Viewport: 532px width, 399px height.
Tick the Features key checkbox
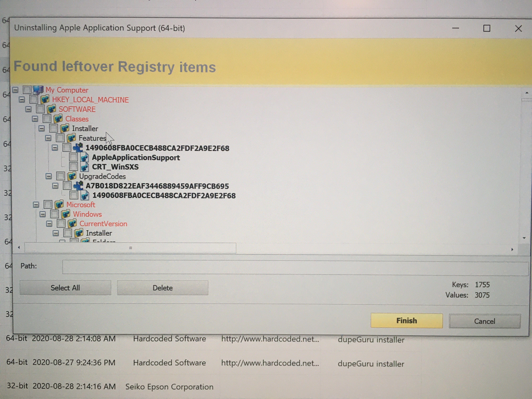60,138
